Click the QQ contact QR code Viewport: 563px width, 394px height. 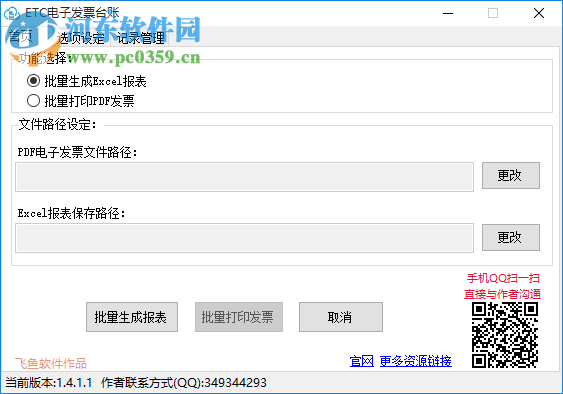point(505,335)
